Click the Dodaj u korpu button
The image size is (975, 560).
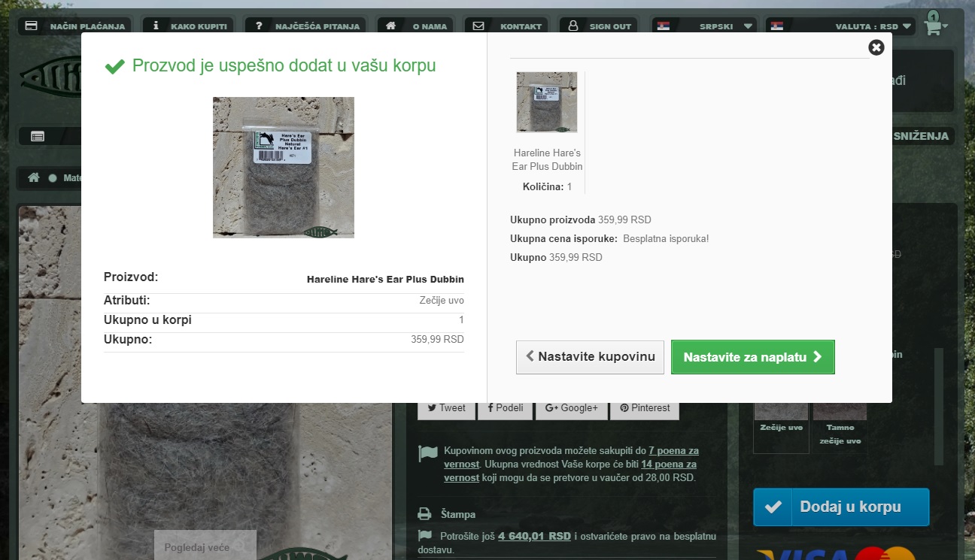tap(841, 507)
